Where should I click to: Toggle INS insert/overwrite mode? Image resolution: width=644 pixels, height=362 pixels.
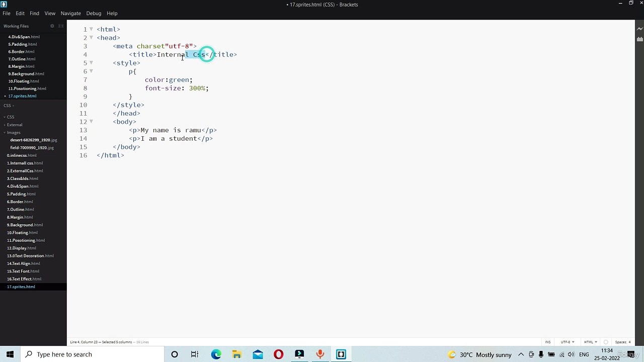(x=548, y=342)
